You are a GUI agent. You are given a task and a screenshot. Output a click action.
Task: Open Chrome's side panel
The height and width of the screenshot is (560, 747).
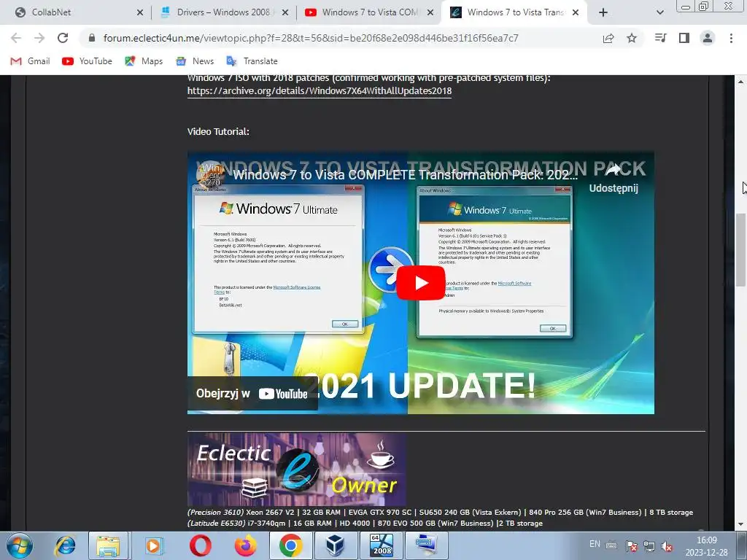pyautogui.click(x=684, y=38)
